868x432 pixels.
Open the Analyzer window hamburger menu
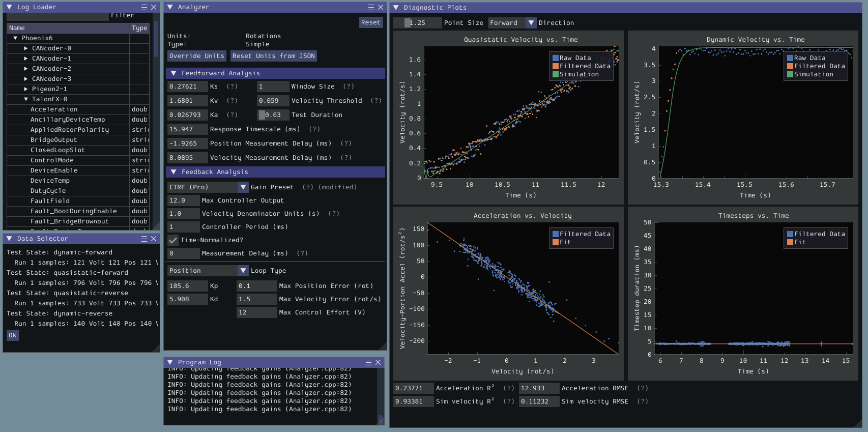pos(371,7)
